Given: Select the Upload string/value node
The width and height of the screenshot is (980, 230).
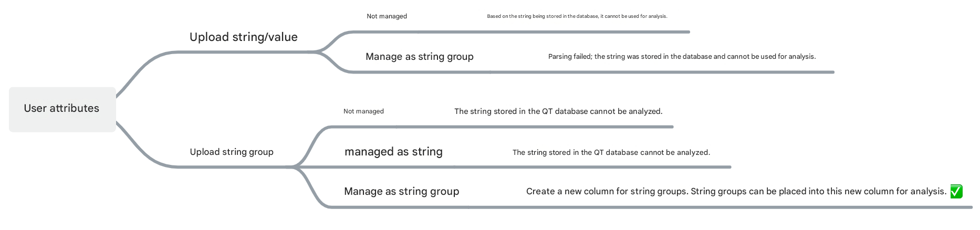Looking at the screenshot, I should [244, 37].
